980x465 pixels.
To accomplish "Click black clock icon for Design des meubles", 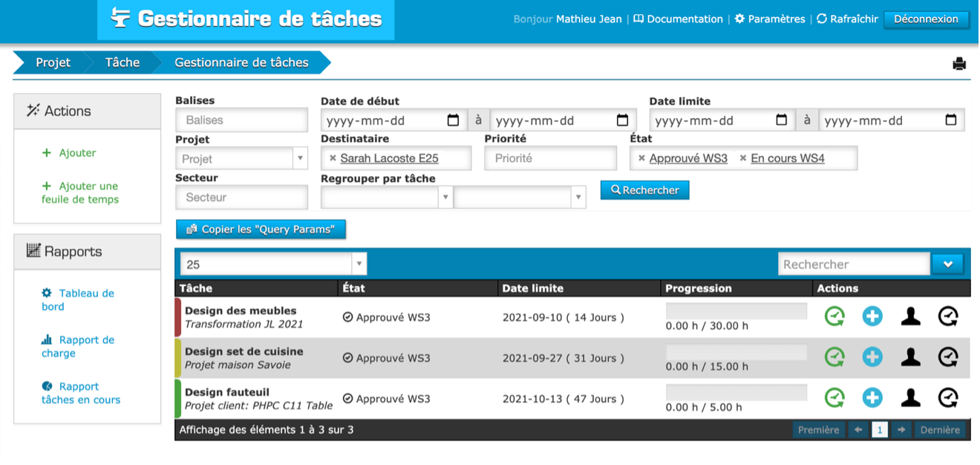I will coord(948,316).
